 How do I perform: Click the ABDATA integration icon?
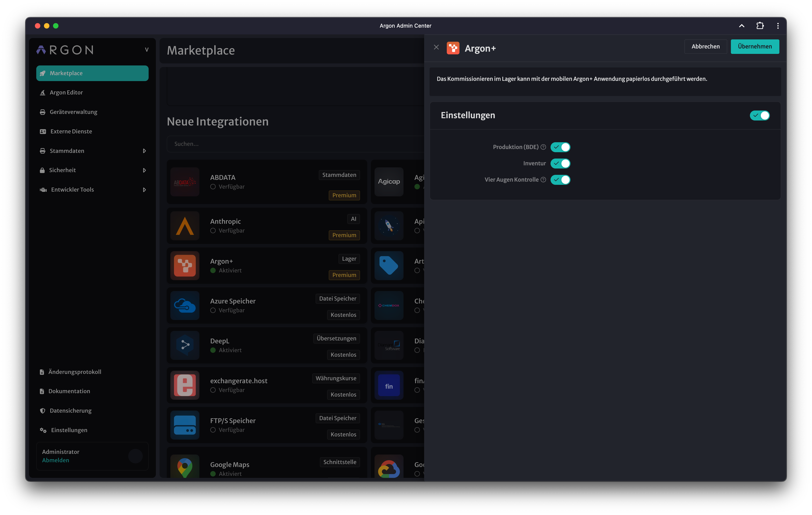(185, 182)
